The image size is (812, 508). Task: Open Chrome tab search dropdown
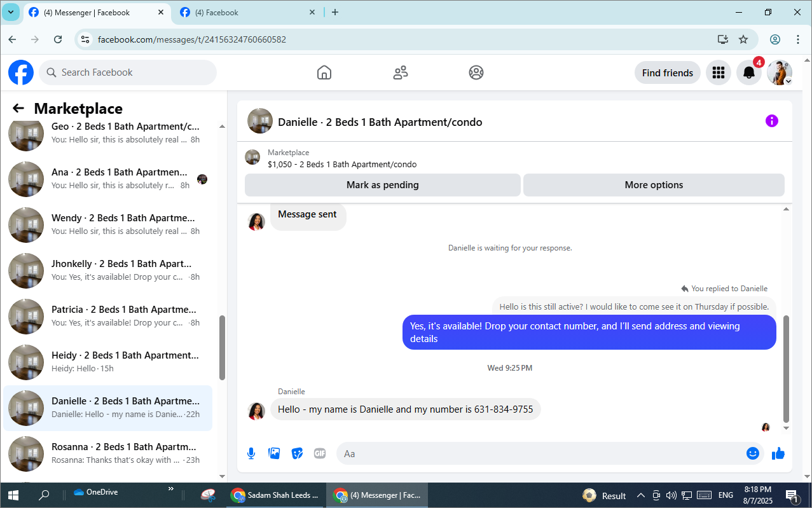11,12
